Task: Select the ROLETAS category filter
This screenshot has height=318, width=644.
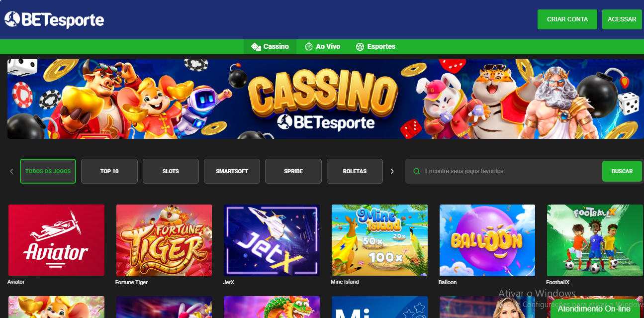Action: click(355, 171)
